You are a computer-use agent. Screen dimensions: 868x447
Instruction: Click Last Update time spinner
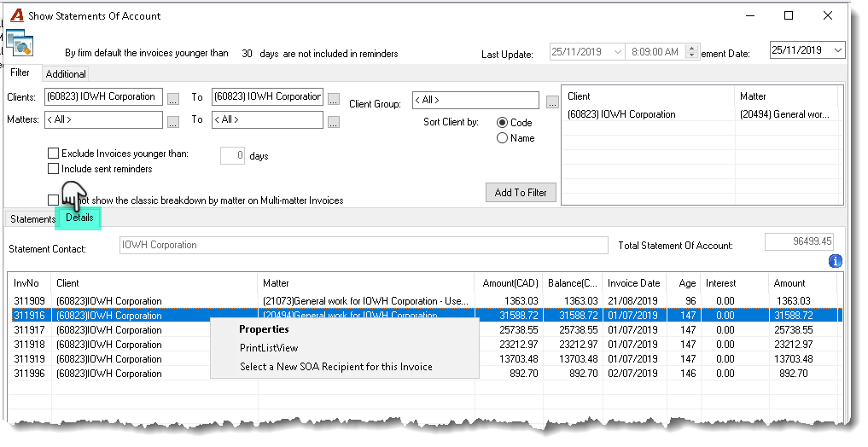(690, 52)
